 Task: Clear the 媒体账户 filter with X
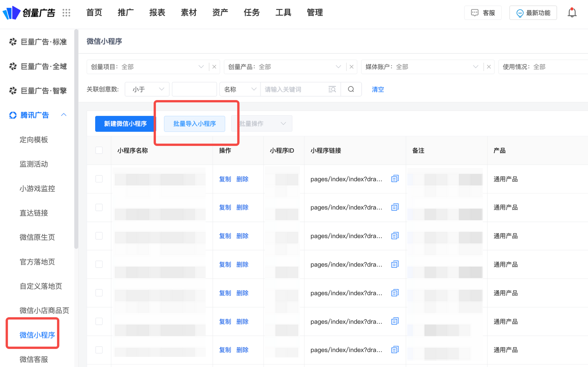489,67
